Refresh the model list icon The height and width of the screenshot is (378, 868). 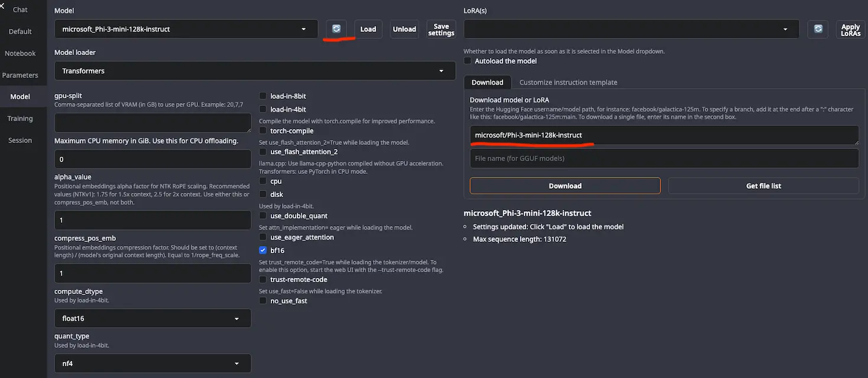[336, 29]
